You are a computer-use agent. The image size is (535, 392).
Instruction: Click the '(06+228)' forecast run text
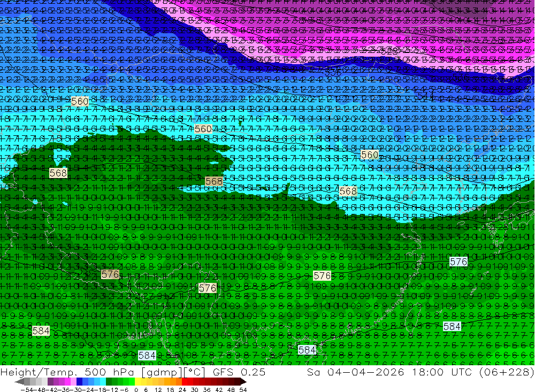[506, 372]
